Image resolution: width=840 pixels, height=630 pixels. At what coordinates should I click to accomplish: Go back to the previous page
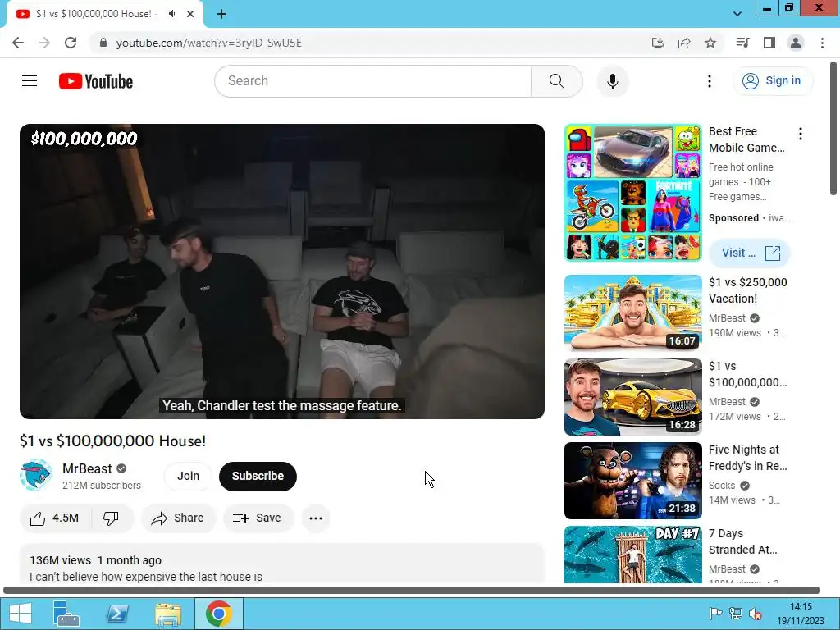click(x=18, y=43)
